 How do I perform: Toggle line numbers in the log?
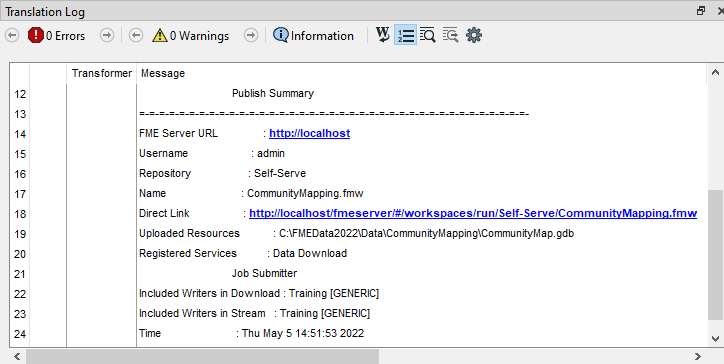coord(405,35)
